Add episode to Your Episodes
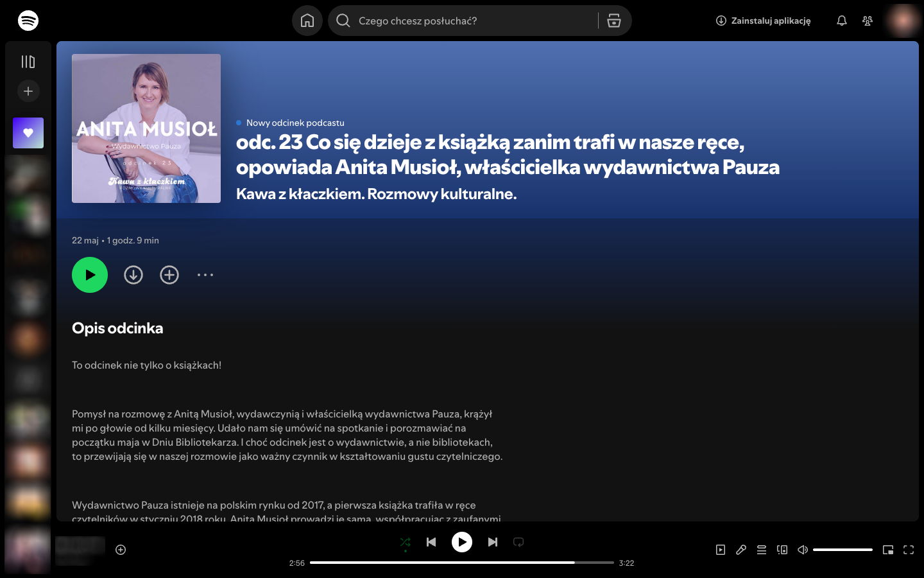 (x=169, y=275)
